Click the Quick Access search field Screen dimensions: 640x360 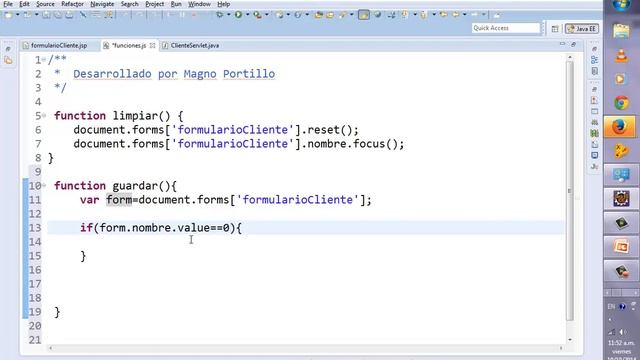[x=506, y=28]
